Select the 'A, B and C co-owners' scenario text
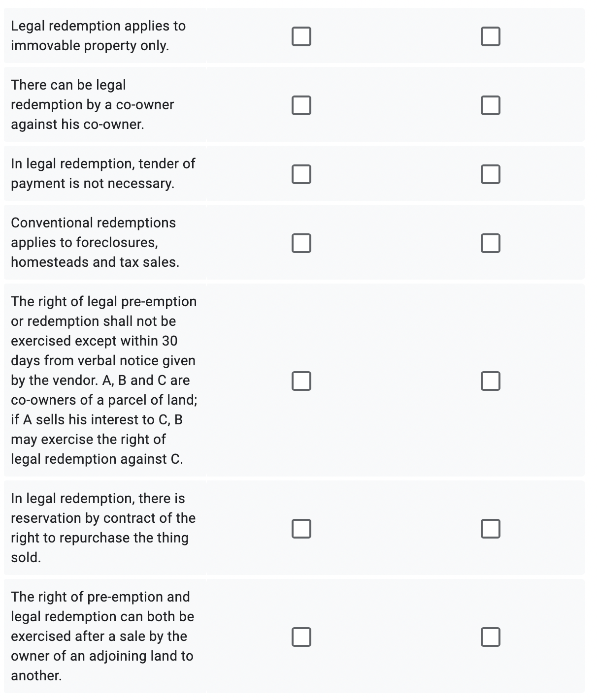 103,380
